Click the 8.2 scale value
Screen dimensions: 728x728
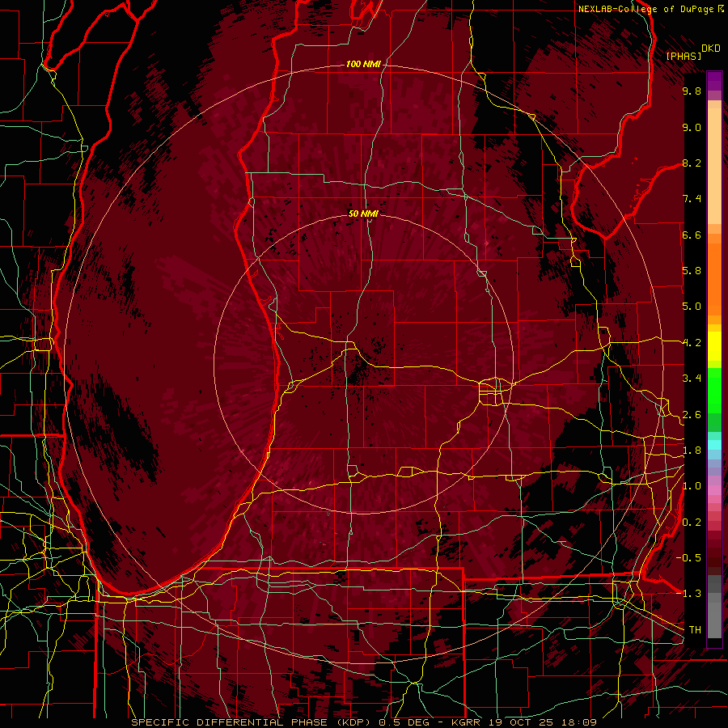[692, 163]
